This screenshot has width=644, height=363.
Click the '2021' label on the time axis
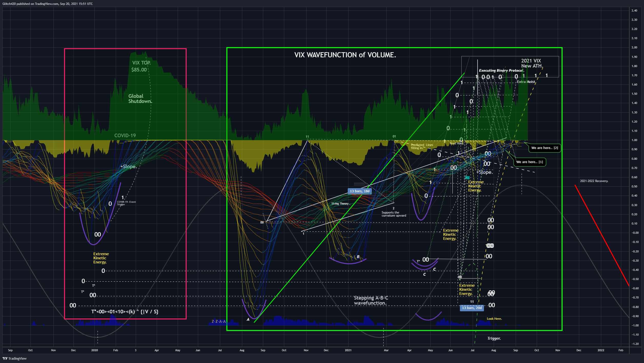(348, 350)
